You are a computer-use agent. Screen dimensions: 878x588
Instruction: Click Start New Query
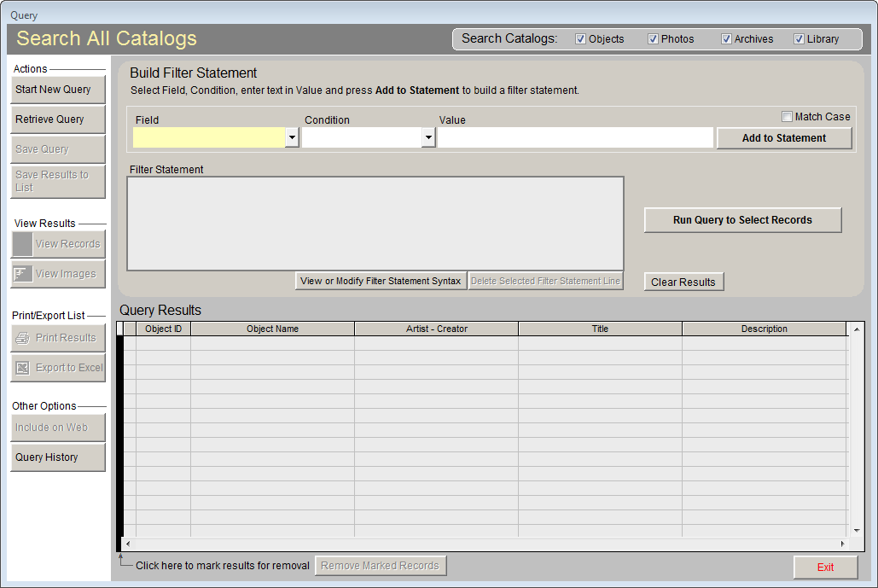click(x=57, y=89)
